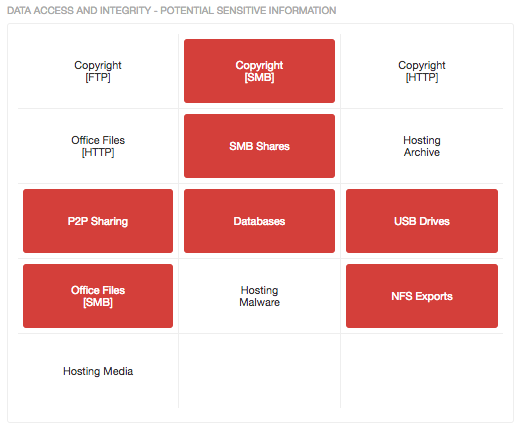The width and height of the screenshot is (517, 428).
Task: Open the Copyright [FTP] cell
Action: (98, 71)
